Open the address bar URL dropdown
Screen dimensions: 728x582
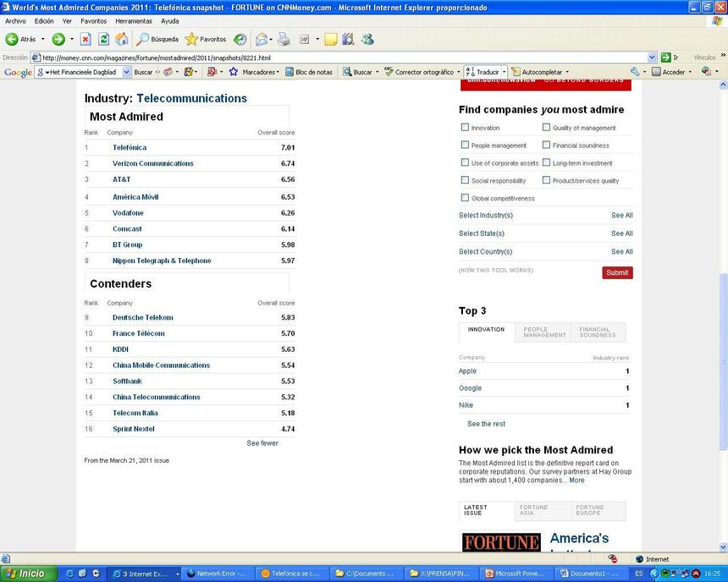click(652, 58)
